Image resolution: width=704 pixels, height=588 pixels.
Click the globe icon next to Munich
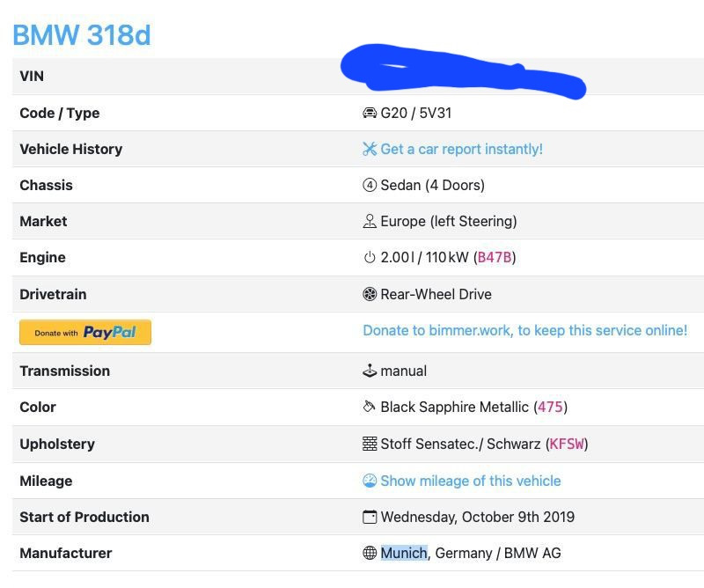[x=369, y=553]
